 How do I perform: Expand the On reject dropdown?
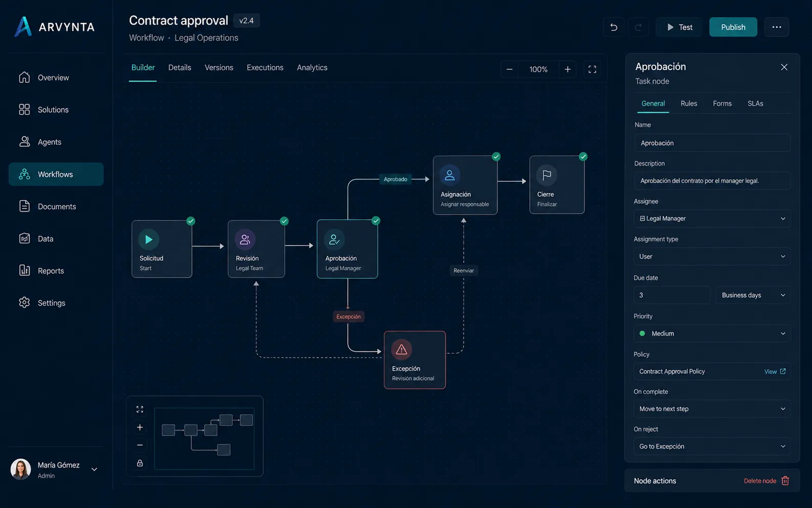(x=712, y=447)
